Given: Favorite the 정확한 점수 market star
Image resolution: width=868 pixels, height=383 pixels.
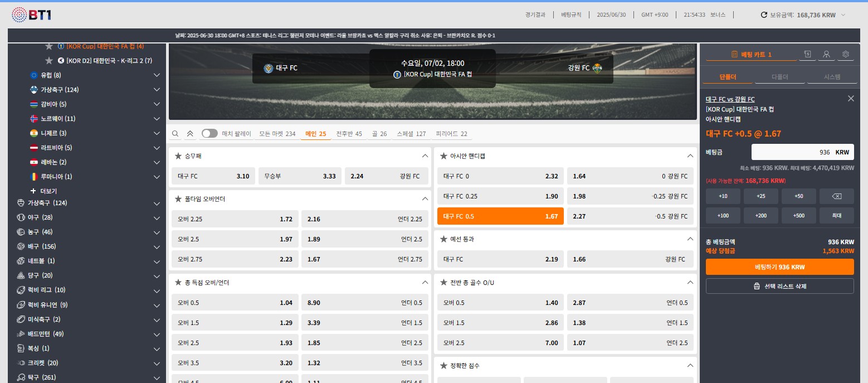Looking at the screenshot, I should (444, 366).
